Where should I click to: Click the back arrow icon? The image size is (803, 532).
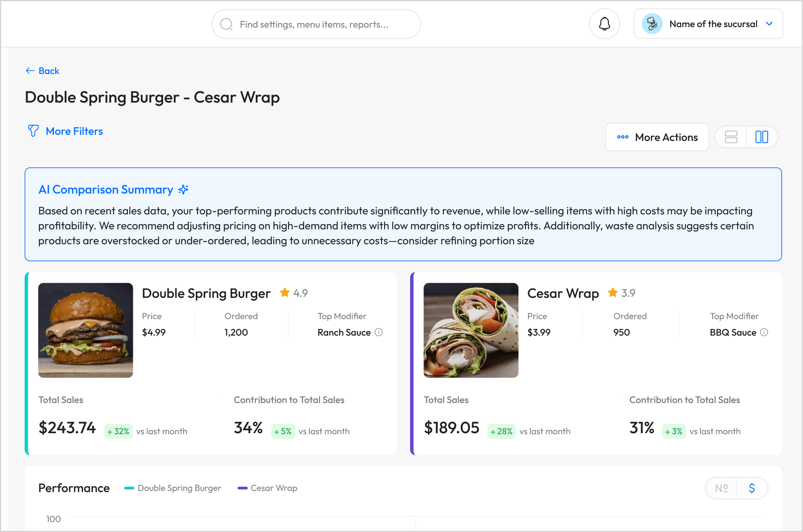click(x=30, y=71)
